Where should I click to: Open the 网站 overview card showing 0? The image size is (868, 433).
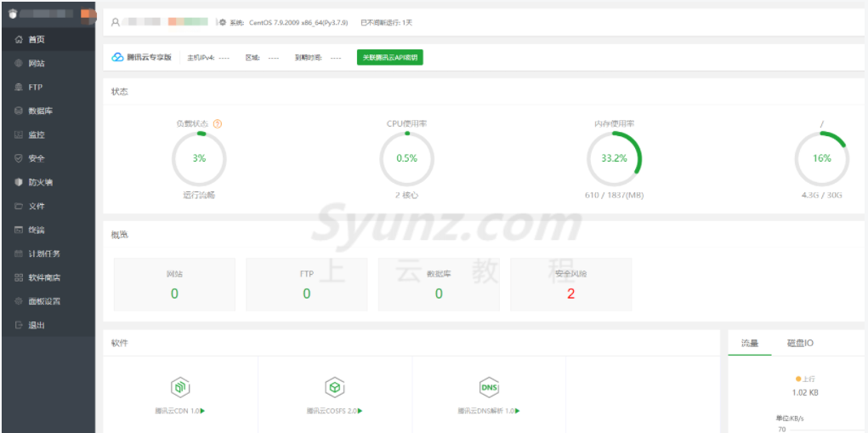click(x=174, y=285)
